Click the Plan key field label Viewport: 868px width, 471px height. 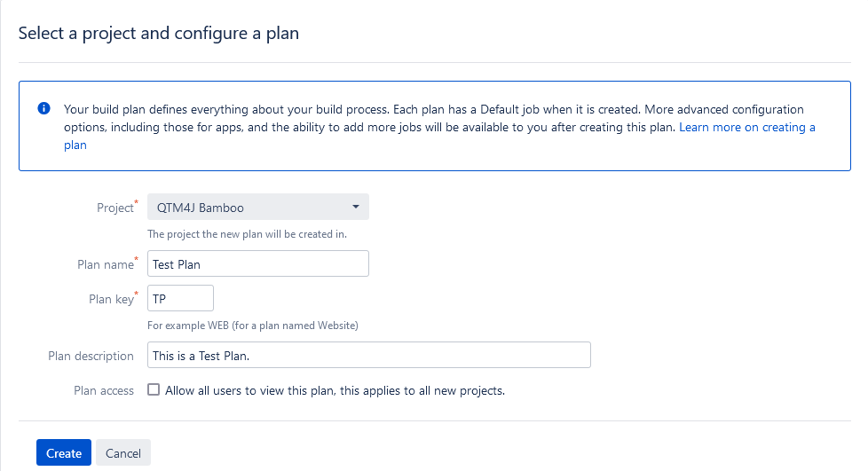(x=111, y=300)
